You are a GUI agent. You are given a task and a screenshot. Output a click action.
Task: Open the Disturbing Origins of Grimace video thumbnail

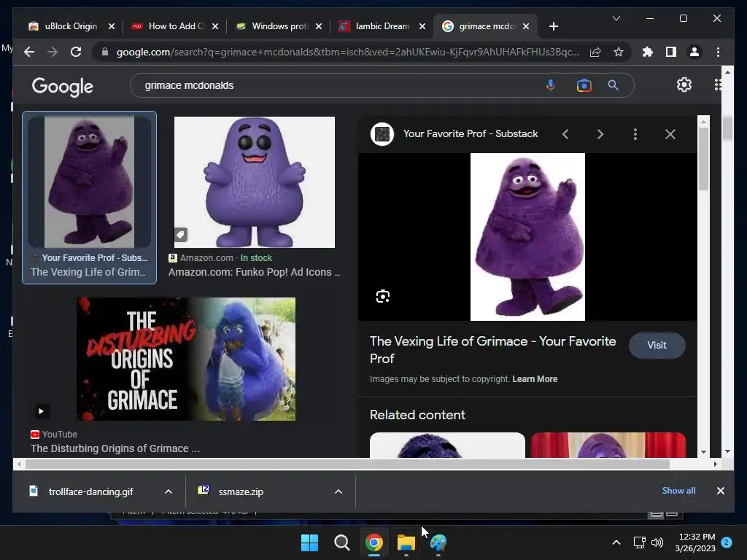click(x=186, y=359)
